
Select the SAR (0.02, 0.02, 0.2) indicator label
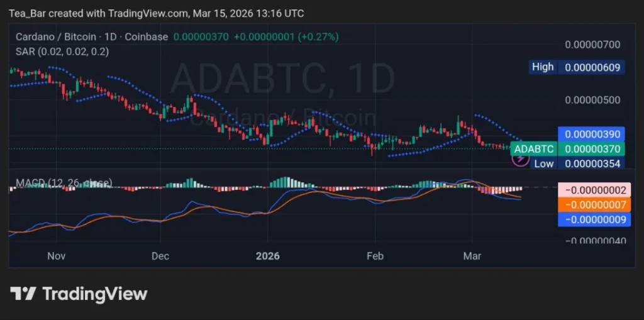pyautogui.click(x=62, y=52)
